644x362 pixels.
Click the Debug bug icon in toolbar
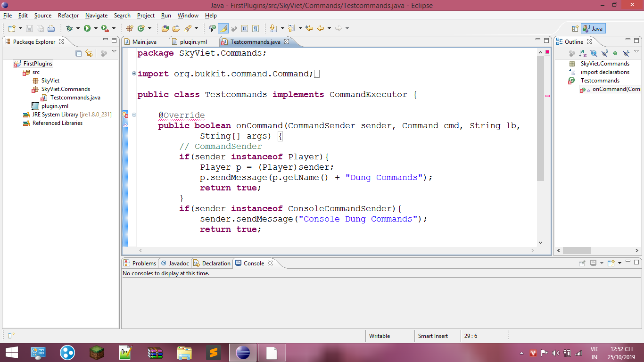pyautogui.click(x=70, y=28)
